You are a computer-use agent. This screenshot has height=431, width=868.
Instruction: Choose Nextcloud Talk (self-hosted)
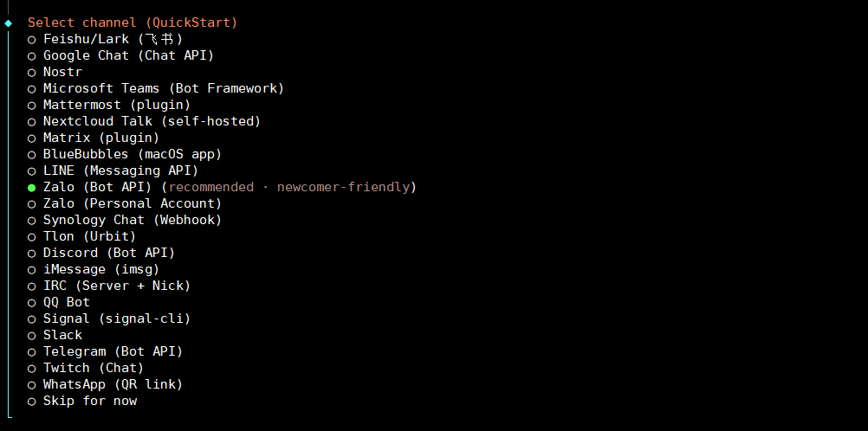(x=152, y=121)
